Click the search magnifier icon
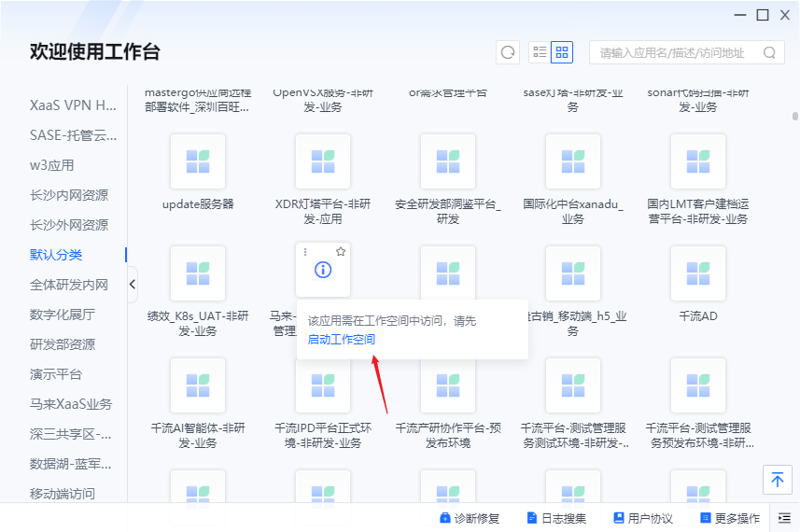 (770, 53)
